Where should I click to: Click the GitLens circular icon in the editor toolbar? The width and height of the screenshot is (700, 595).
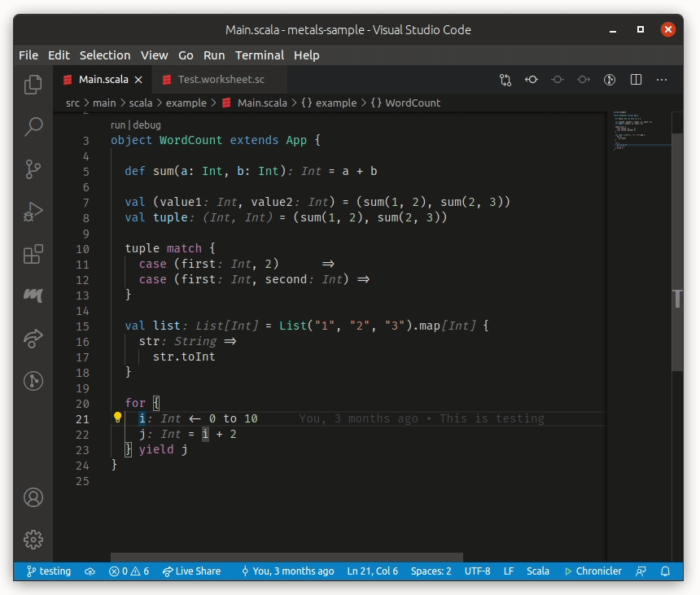[610, 80]
